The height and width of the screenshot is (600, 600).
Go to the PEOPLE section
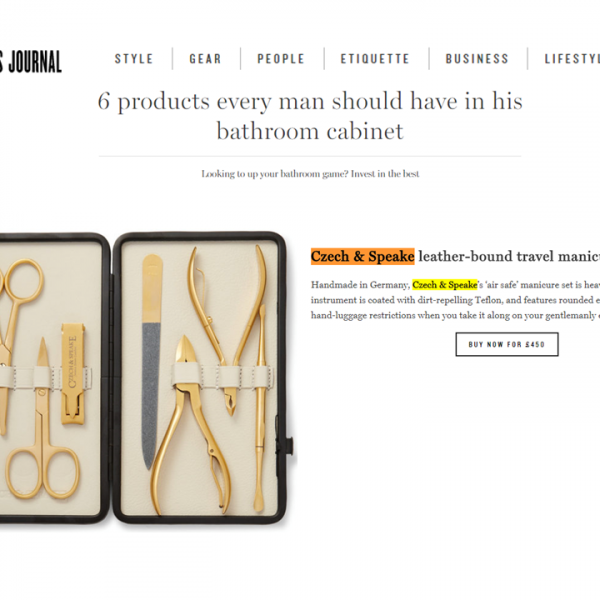(281, 59)
